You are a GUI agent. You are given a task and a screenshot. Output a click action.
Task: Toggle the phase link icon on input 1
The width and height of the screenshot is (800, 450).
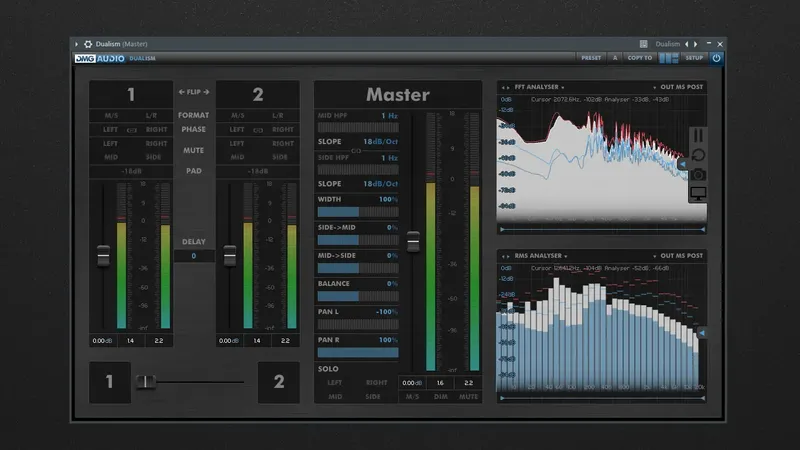(x=132, y=130)
